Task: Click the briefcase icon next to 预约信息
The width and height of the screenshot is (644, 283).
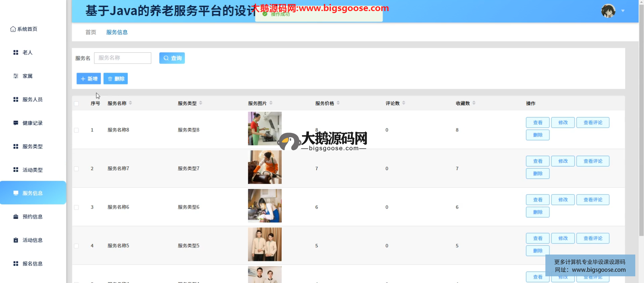Action: click(x=16, y=217)
